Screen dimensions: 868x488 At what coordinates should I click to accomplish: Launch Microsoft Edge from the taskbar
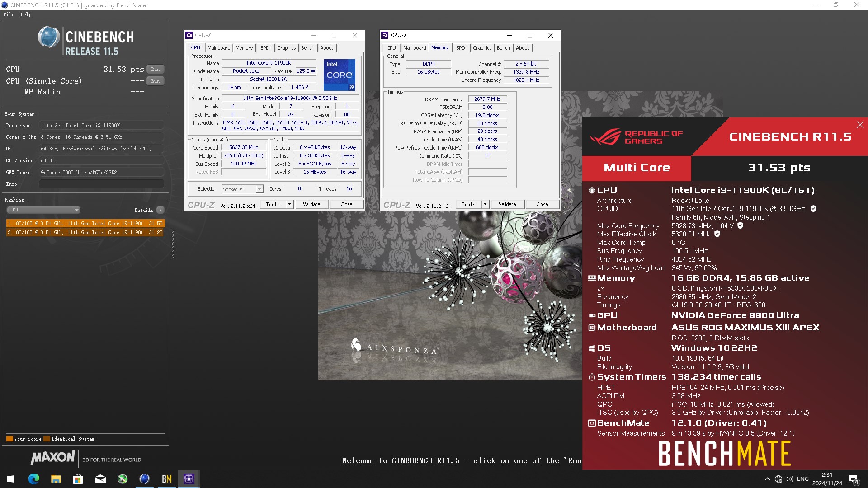pyautogui.click(x=33, y=479)
